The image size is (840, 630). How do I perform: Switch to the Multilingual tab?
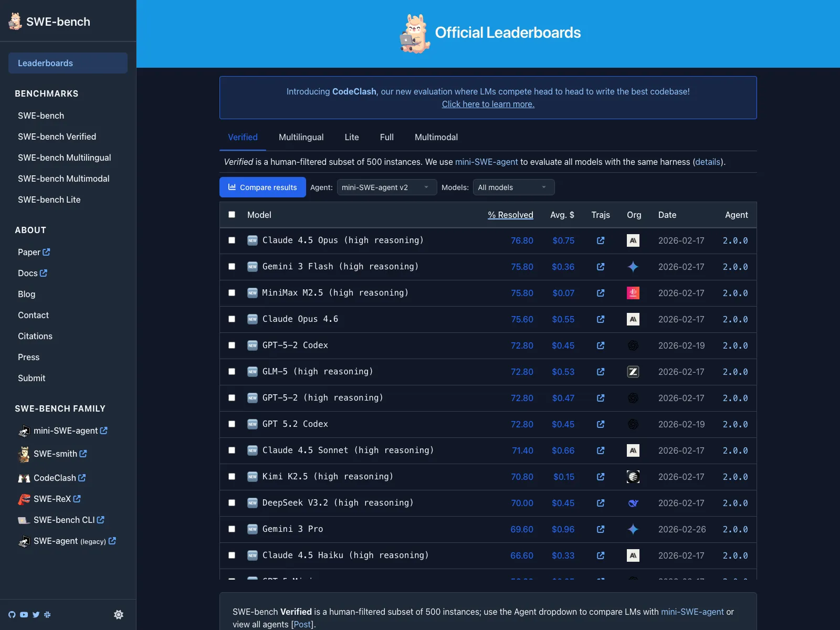tap(301, 137)
